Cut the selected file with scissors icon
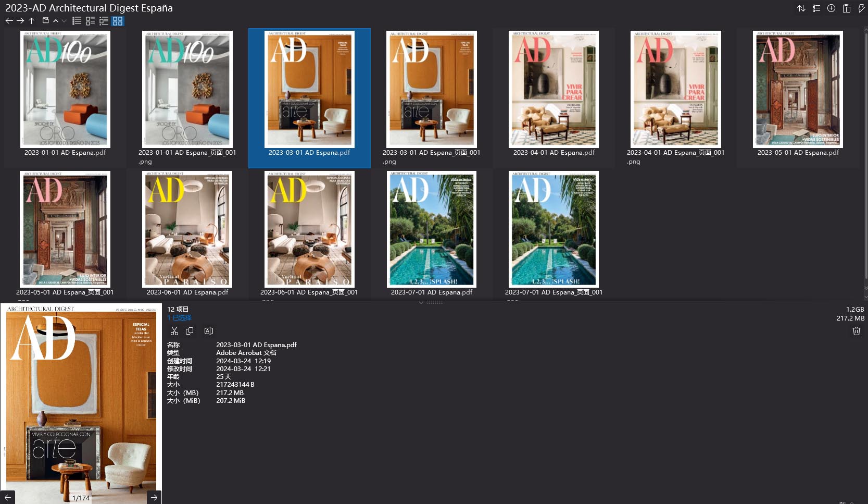This screenshot has width=868, height=504. [x=174, y=331]
